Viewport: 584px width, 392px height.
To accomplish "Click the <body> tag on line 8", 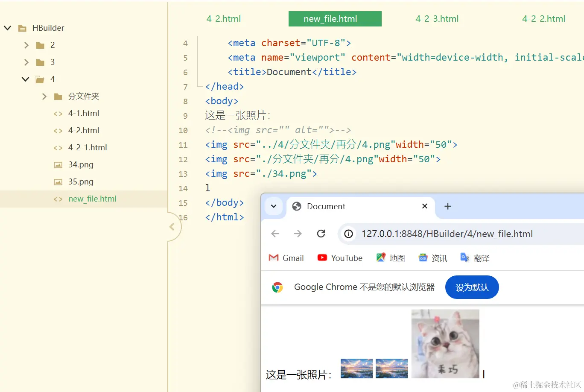I will point(222,101).
